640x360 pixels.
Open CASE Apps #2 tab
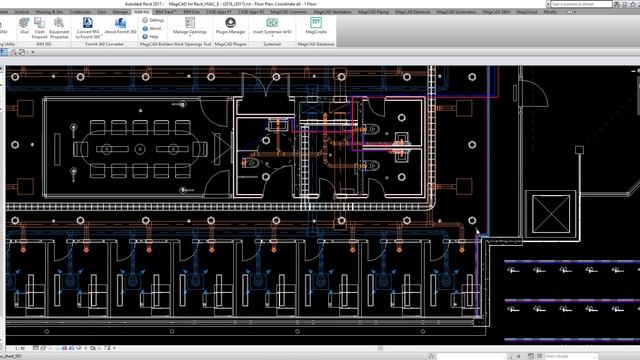(x=251, y=12)
